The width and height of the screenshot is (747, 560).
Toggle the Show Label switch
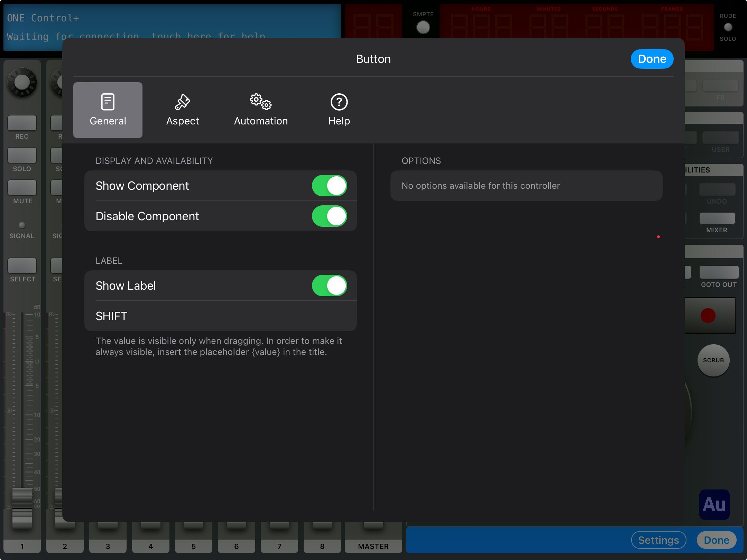coord(329,286)
